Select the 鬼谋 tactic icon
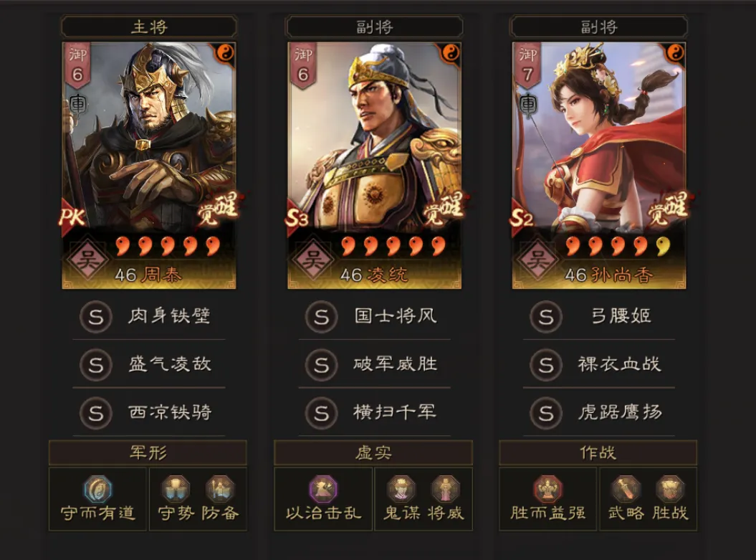 coord(401,489)
